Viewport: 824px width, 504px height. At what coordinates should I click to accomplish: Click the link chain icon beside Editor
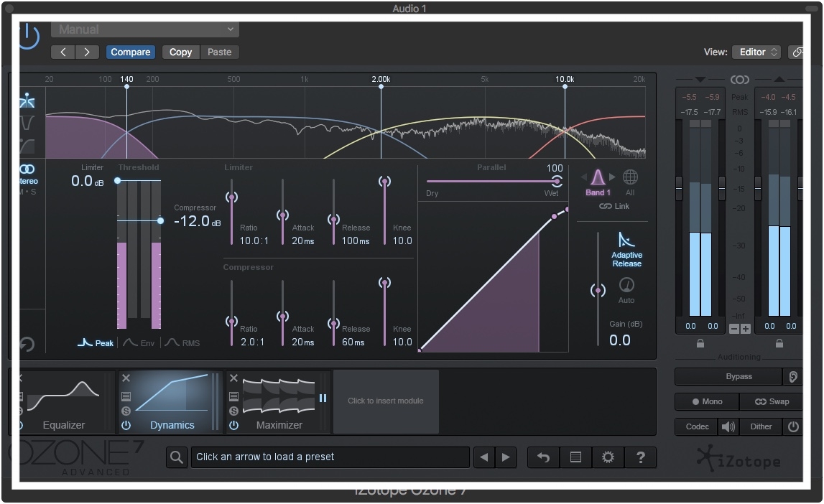(x=797, y=52)
